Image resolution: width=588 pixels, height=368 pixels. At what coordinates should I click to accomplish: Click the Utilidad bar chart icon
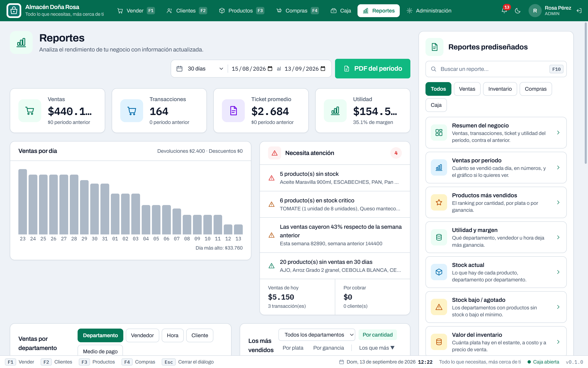[x=335, y=111]
